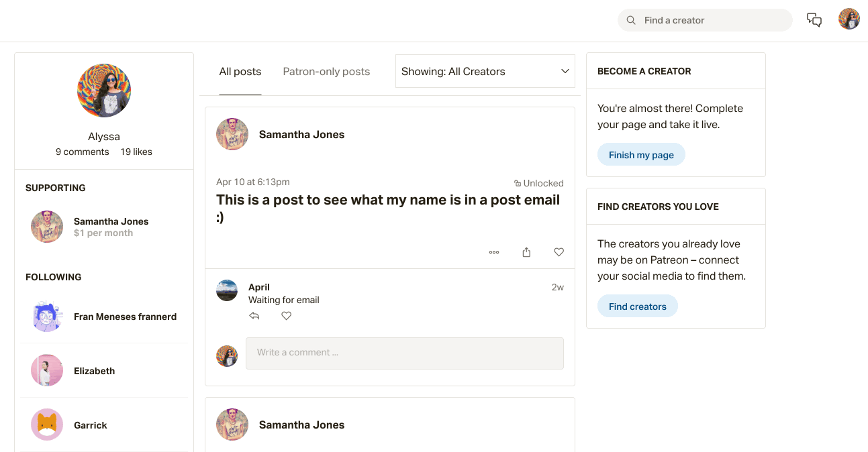This screenshot has height=452, width=868.
Task: Expand the Showing: All Creators dropdown
Action: coord(485,71)
